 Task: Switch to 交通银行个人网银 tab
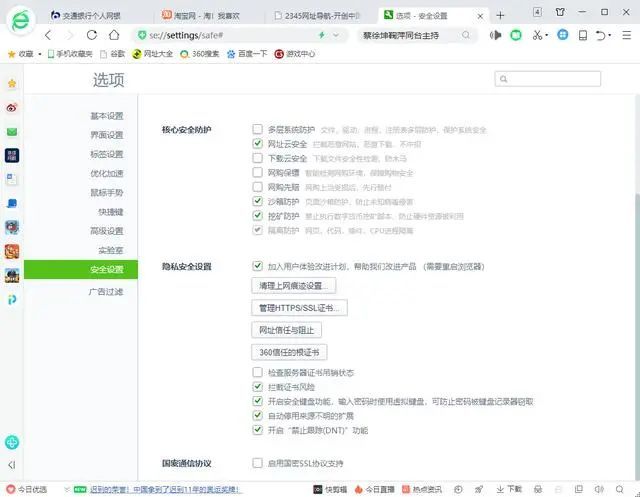point(86,16)
